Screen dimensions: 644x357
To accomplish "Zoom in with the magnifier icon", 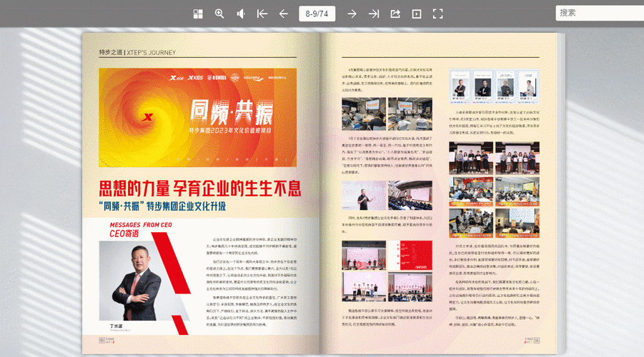I will point(219,14).
